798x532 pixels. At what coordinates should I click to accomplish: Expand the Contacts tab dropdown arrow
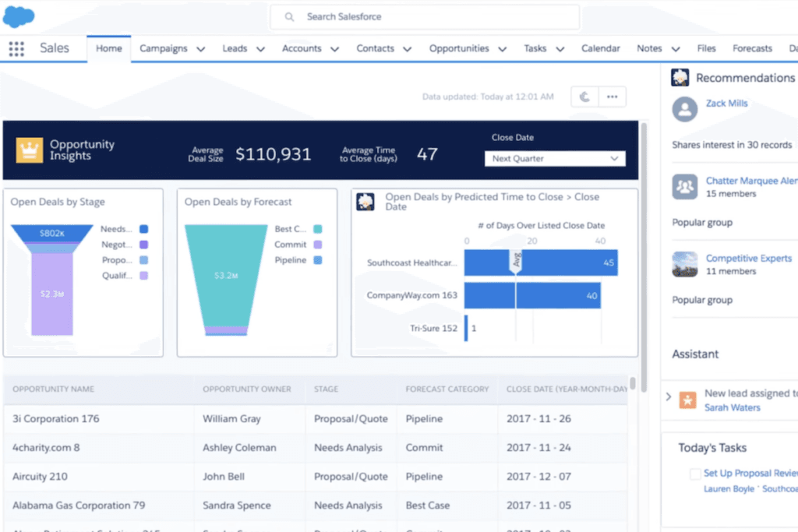[x=407, y=49]
